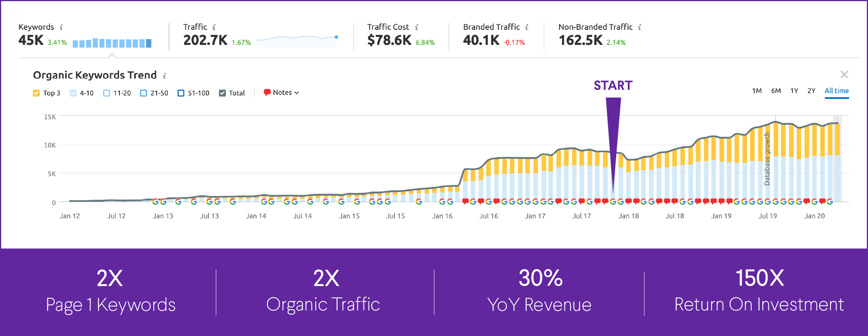Click the Database growth chart marker
The width and height of the screenshot is (868, 336).
(x=767, y=159)
